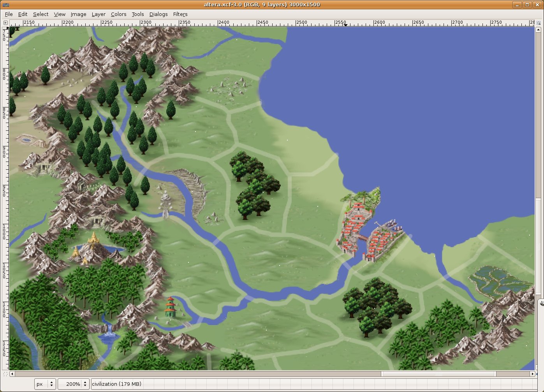544x392 pixels.
Task: Open the Dialogs menu
Action: click(158, 14)
